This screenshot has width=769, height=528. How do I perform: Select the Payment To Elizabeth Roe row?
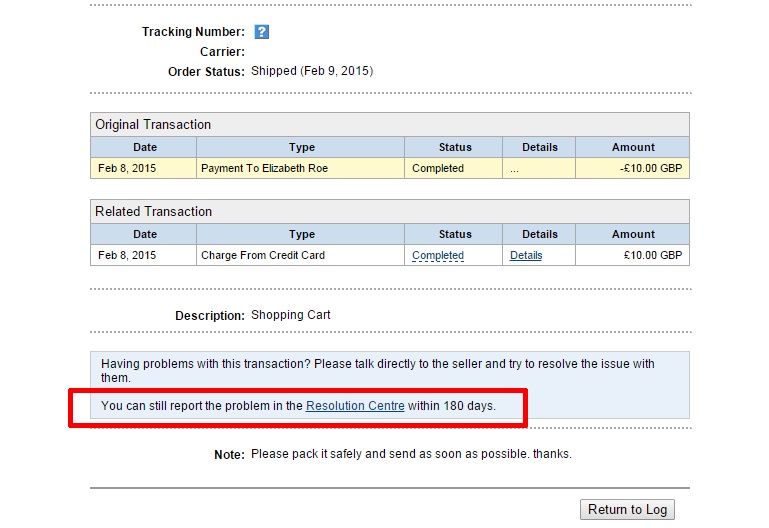point(264,168)
